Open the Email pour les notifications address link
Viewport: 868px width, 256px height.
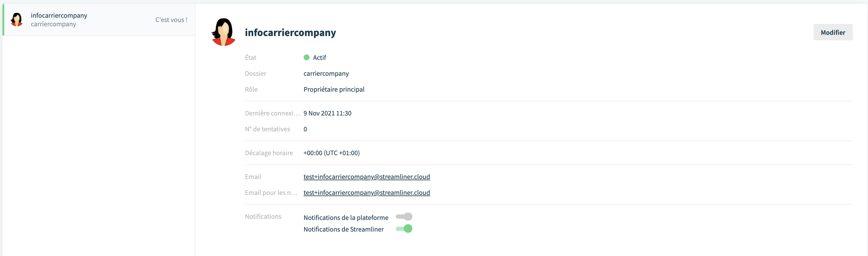coord(367,193)
